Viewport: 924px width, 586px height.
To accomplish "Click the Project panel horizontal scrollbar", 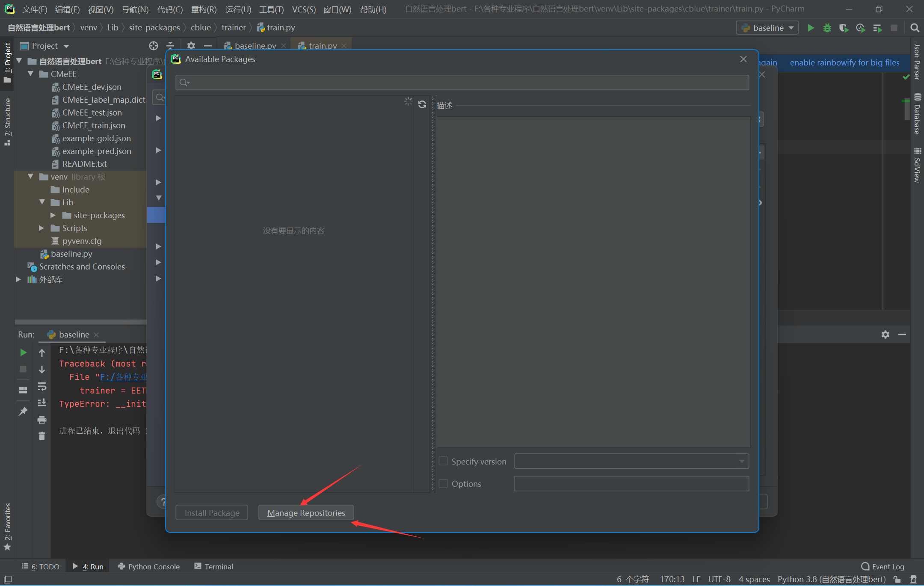I will 80,322.
